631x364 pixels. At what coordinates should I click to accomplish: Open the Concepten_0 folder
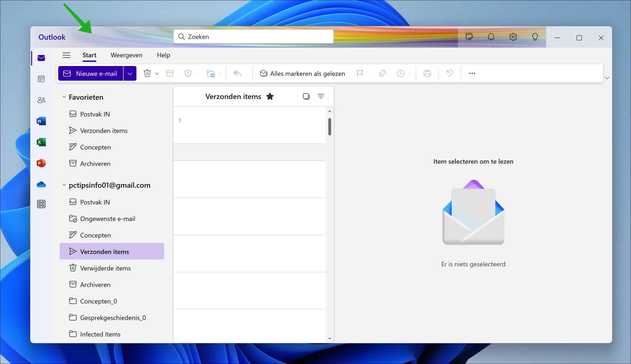click(112, 301)
